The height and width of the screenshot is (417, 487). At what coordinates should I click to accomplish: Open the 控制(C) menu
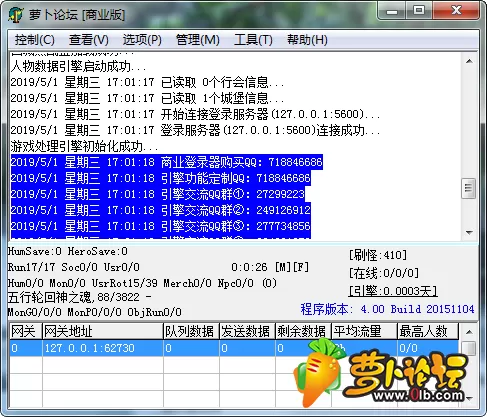pyautogui.click(x=35, y=40)
